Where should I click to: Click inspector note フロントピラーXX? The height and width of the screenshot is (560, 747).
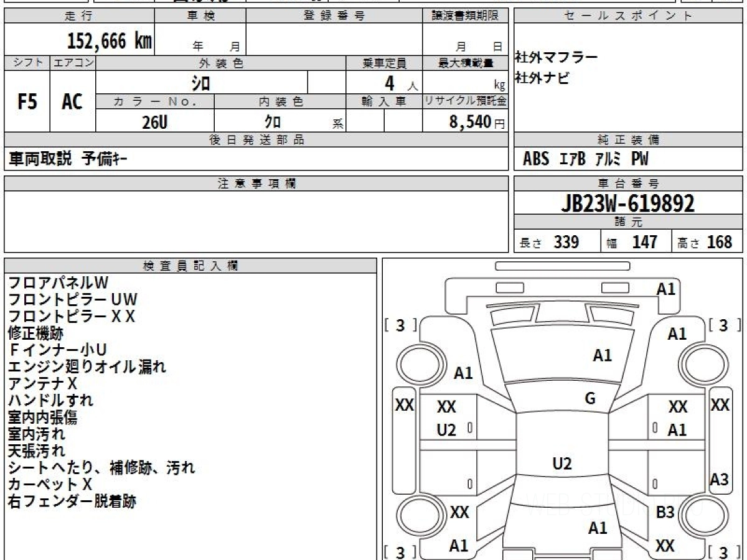click(72, 316)
